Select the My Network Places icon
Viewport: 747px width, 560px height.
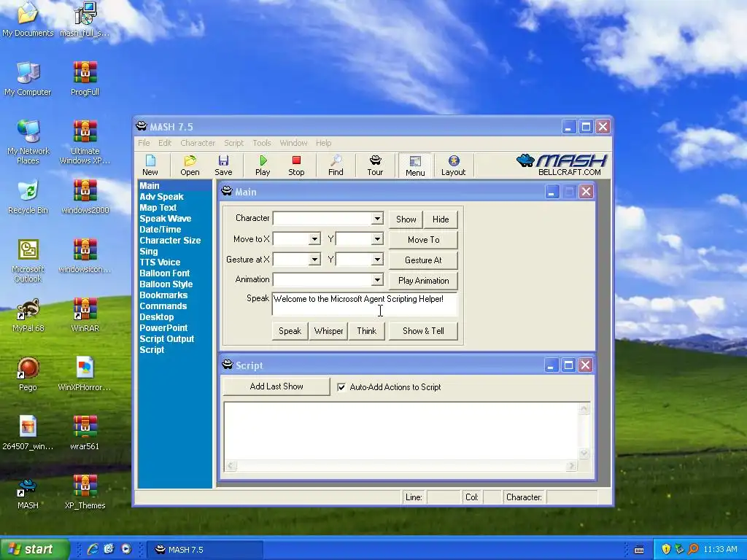[x=28, y=142]
